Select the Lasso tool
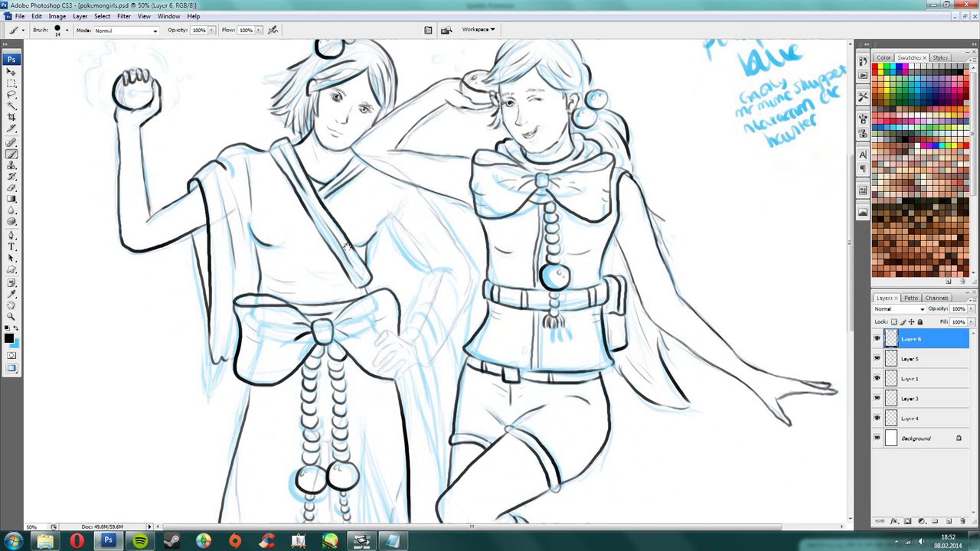Image resolution: width=980 pixels, height=551 pixels. (x=11, y=95)
